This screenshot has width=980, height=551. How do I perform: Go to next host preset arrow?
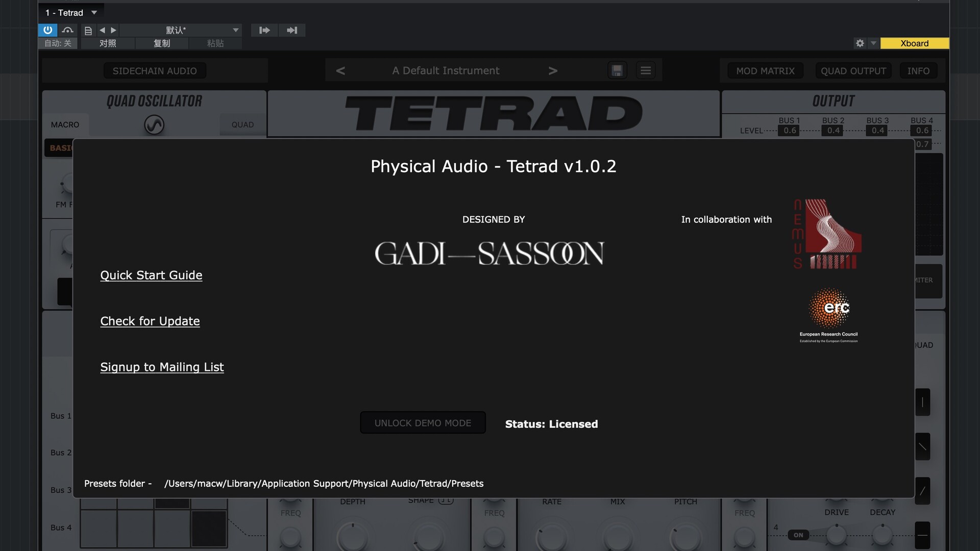pos(113,30)
